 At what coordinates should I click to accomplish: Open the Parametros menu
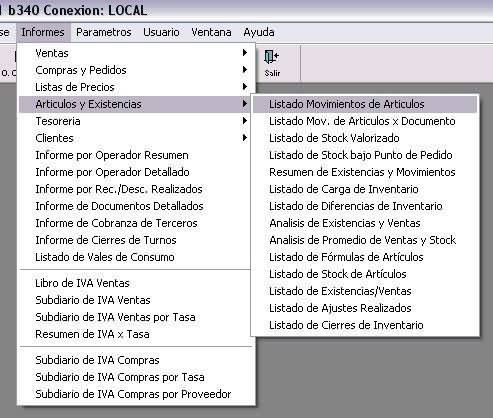(x=104, y=32)
